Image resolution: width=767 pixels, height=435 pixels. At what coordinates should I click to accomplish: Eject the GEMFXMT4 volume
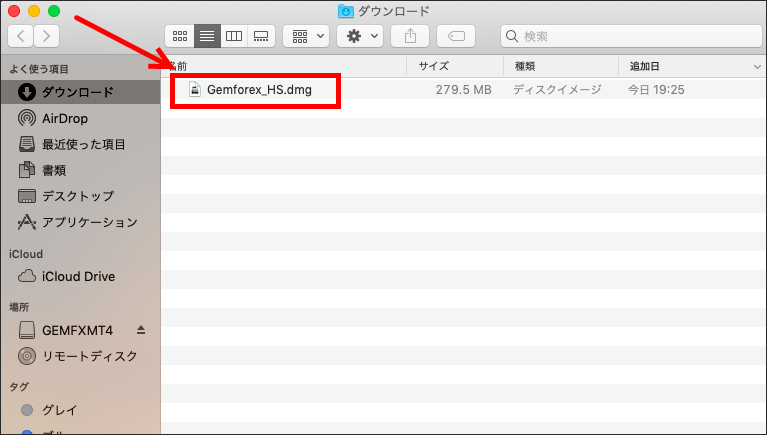tap(141, 330)
